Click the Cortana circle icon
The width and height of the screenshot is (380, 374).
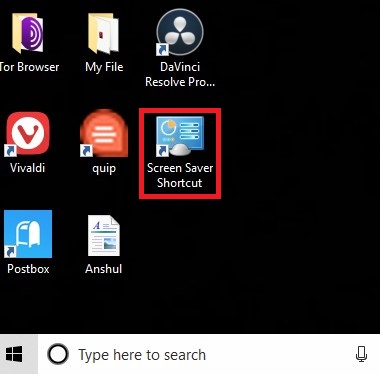click(58, 354)
